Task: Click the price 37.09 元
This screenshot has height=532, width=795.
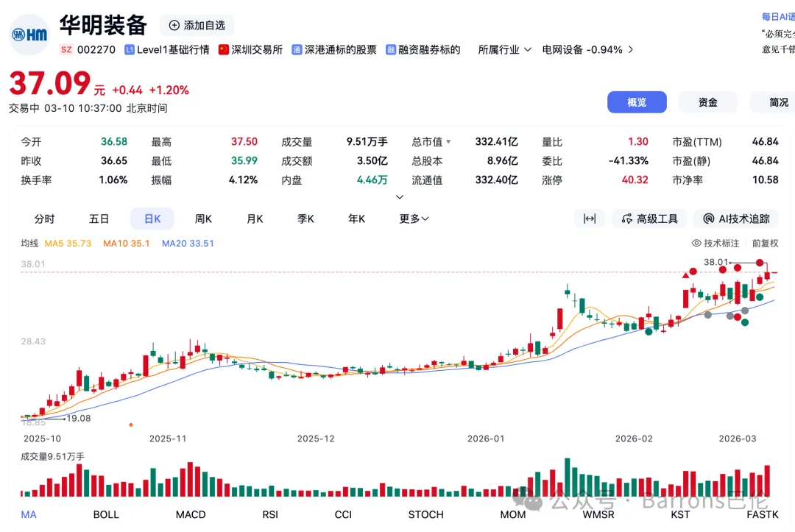Action: pos(57,84)
